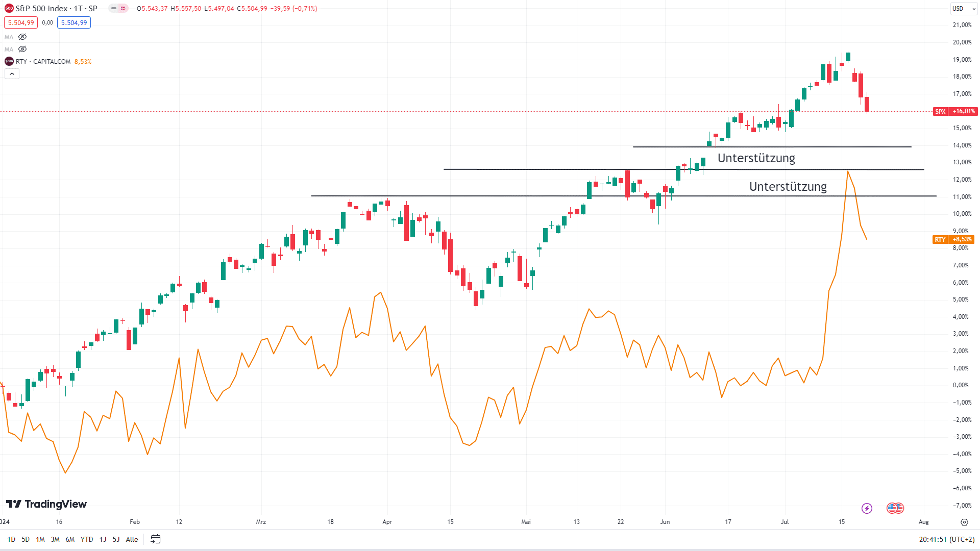The image size is (980, 551).
Task: Select the YTD time range
Action: 87,539
